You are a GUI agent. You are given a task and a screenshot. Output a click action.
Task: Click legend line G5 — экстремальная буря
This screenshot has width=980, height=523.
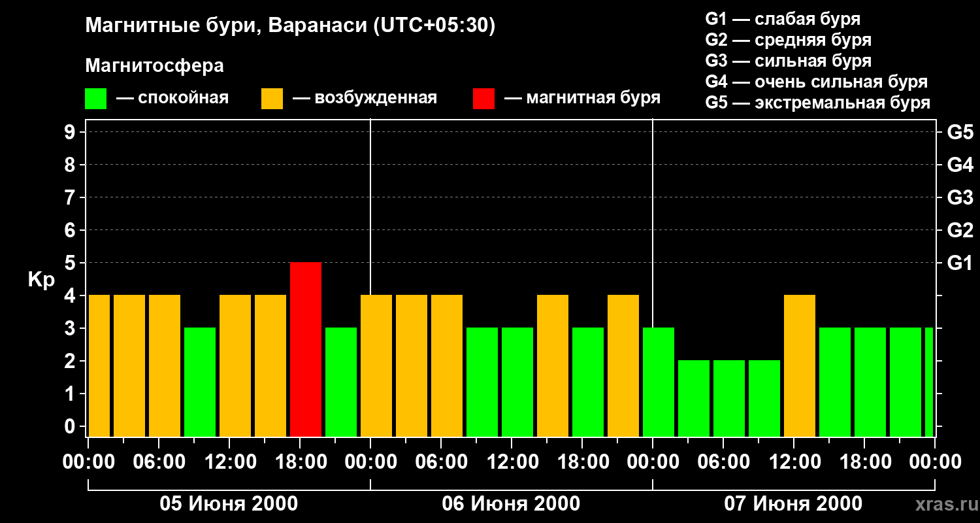click(817, 103)
